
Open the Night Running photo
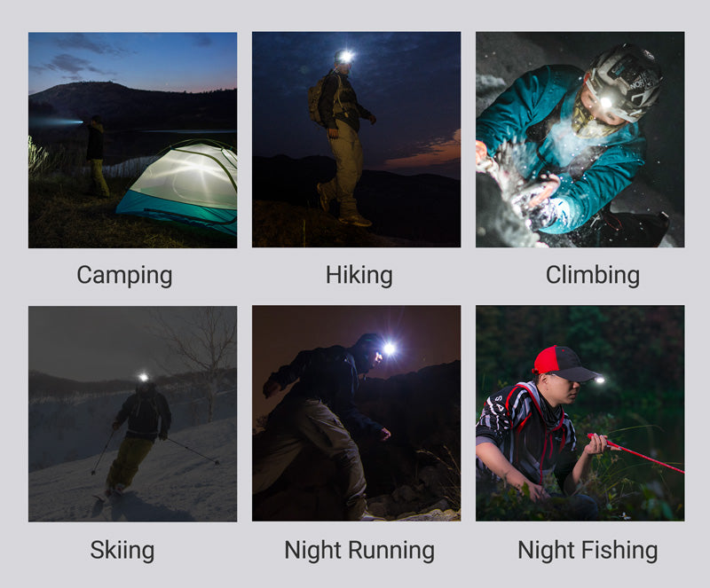[x=357, y=413]
